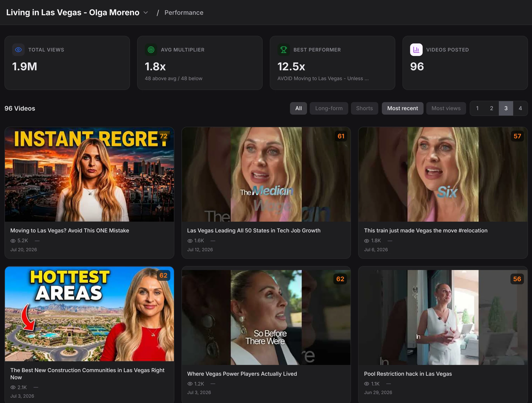The image size is (532, 403).
Task: Go to page 4
Action: tap(520, 108)
